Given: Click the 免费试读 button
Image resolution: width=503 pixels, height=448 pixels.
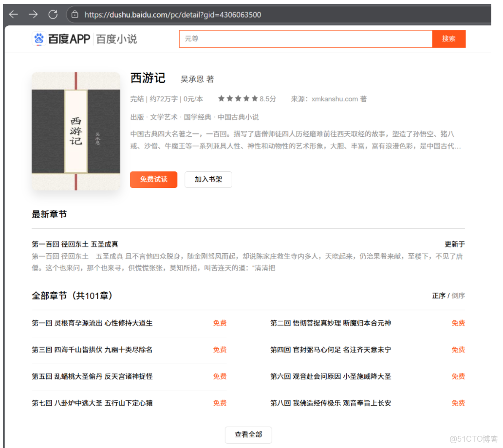Looking at the screenshot, I should click(153, 180).
